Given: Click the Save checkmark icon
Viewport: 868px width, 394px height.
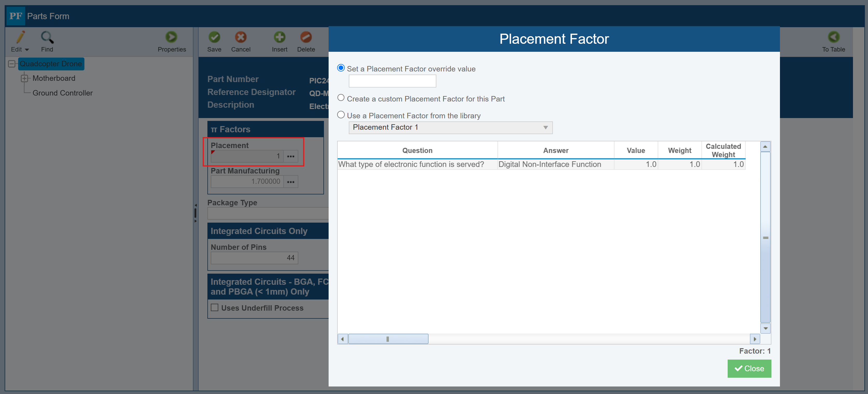Looking at the screenshot, I should (x=214, y=37).
